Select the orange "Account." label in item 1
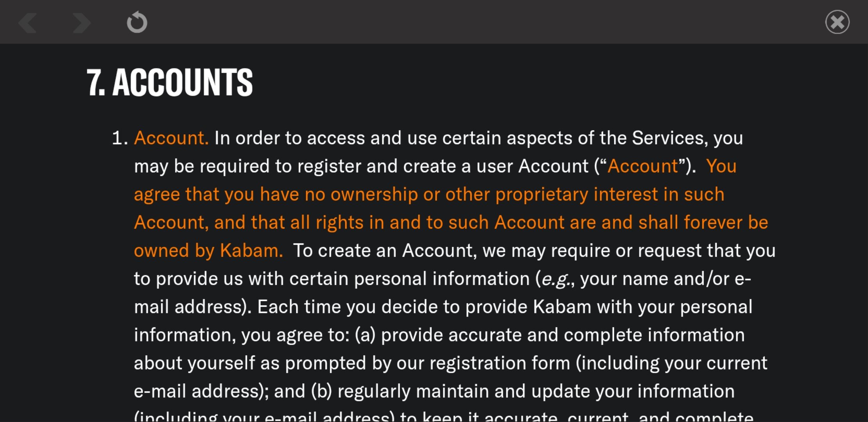868x422 pixels. tap(171, 138)
